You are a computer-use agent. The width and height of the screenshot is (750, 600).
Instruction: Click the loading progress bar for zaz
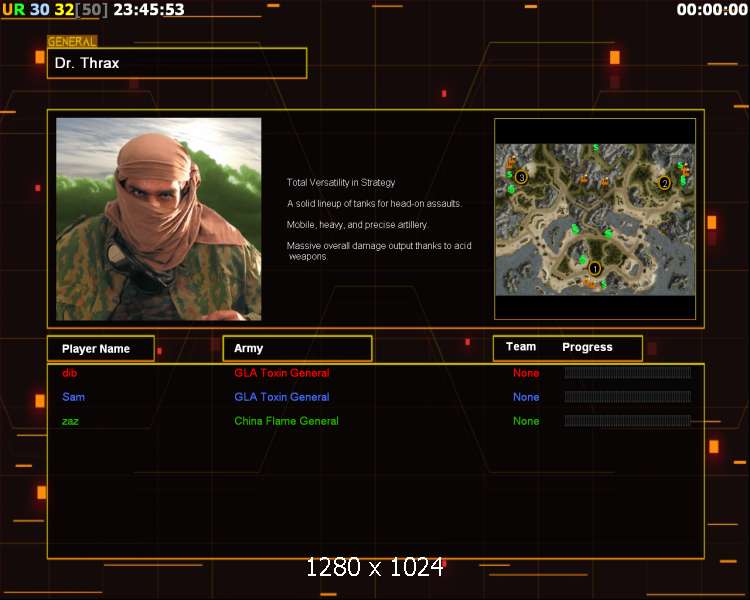[627, 421]
